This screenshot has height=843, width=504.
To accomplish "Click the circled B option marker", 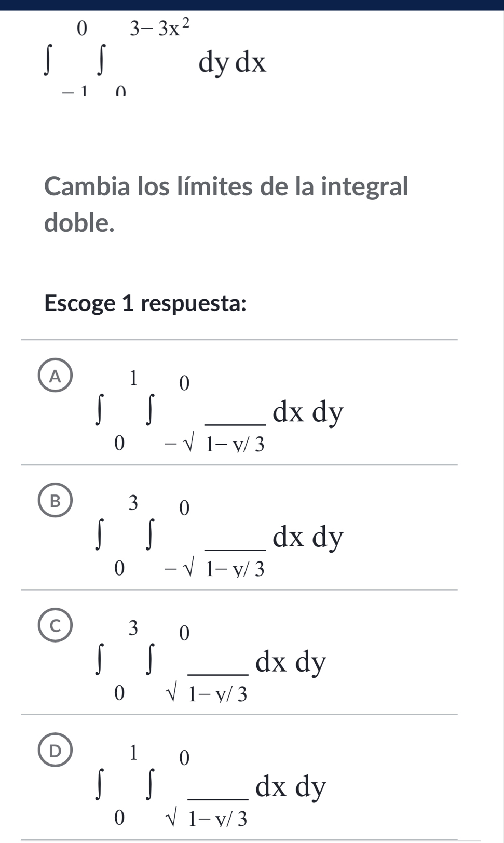I will (x=56, y=500).
